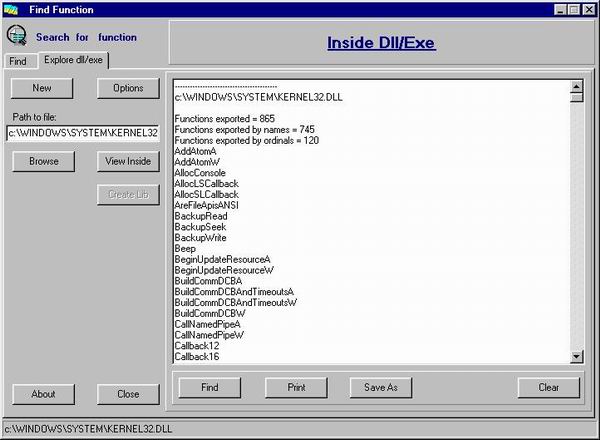Screen dimensions: 600x440
Task: Select the BuildCommDCBA entry
Action: coord(209,281)
